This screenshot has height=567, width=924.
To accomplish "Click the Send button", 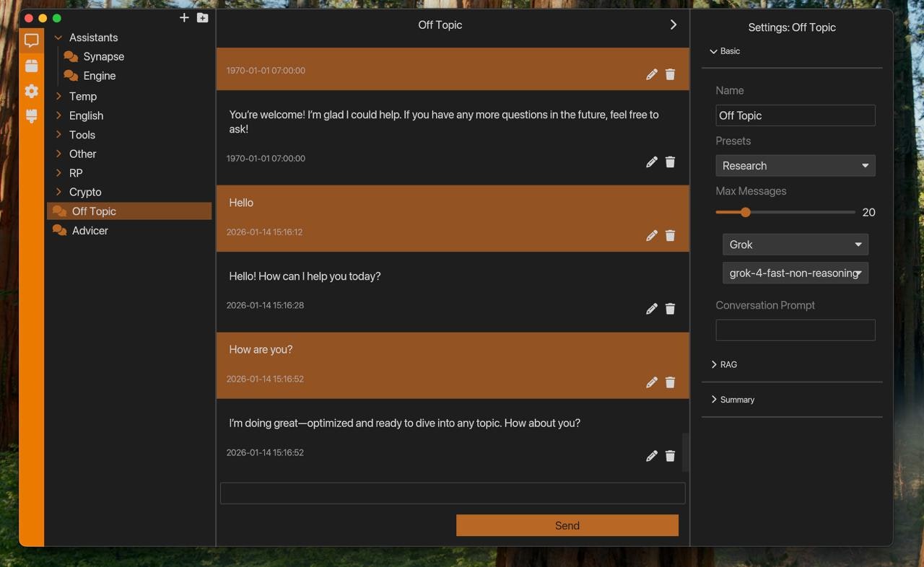I will 567,525.
